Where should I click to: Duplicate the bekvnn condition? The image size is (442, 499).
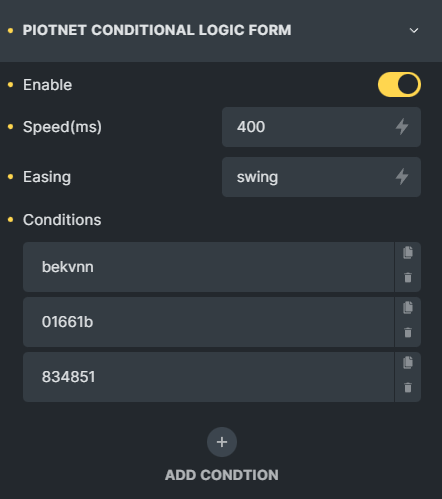click(x=408, y=253)
